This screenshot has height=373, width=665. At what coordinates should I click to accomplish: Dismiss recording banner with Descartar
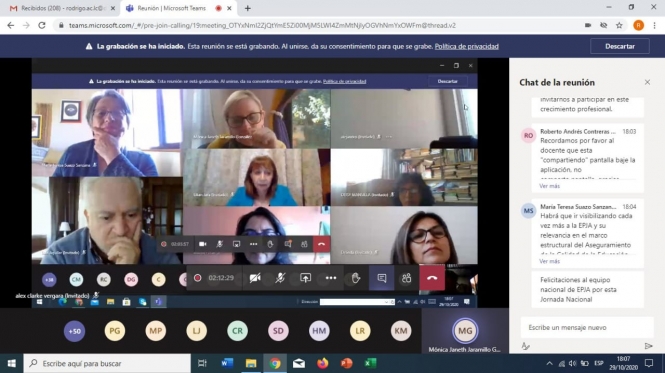tap(620, 46)
